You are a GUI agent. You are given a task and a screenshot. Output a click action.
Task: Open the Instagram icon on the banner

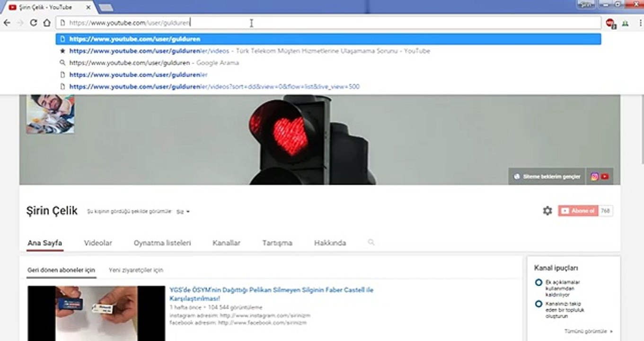coord(595,177)
